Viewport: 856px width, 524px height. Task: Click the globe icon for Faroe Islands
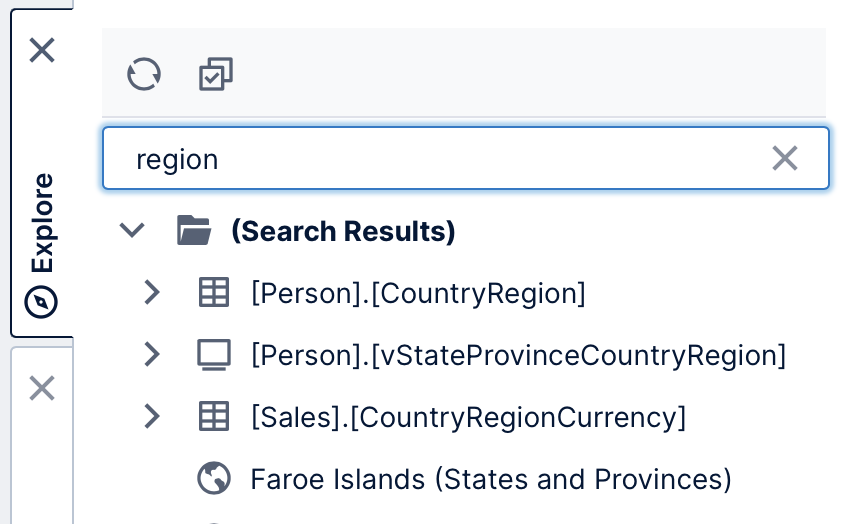(x=213, y=478)
